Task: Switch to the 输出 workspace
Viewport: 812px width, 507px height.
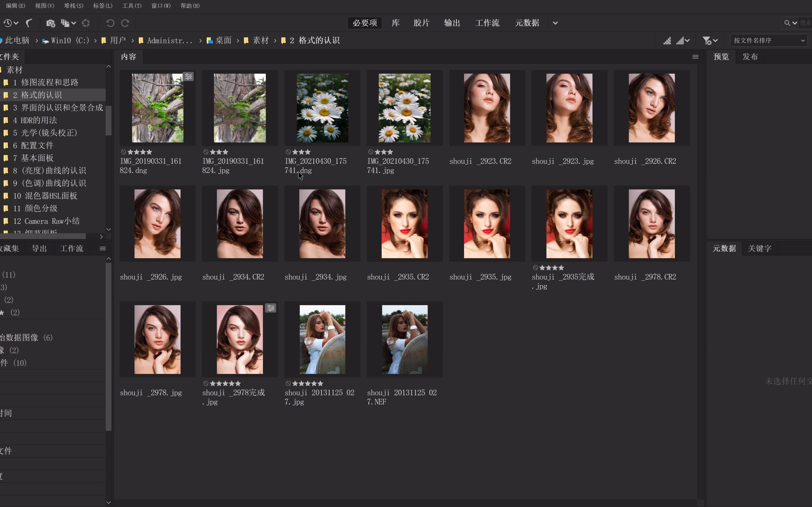Action: pyautogui.click(x=452, y=23)
